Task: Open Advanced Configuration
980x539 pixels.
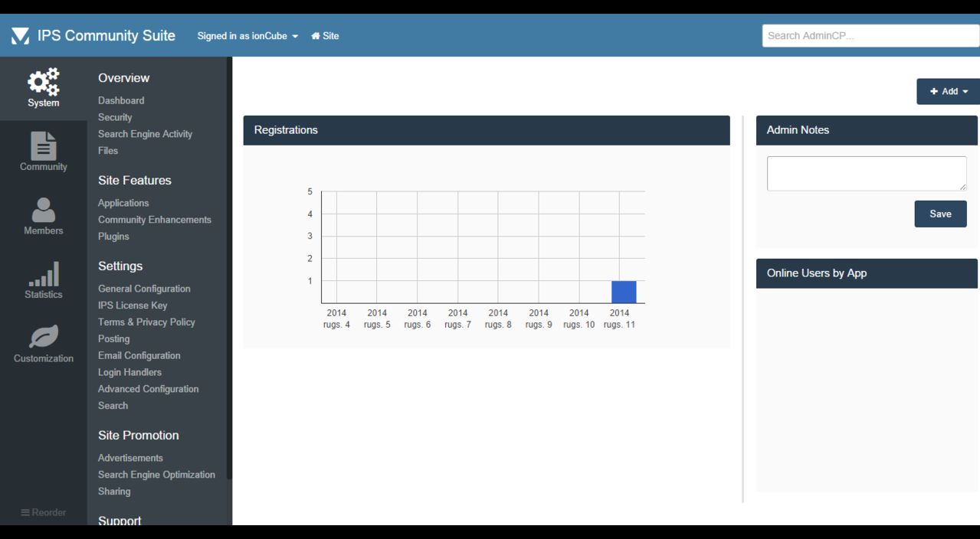Action: pos(148,389)
